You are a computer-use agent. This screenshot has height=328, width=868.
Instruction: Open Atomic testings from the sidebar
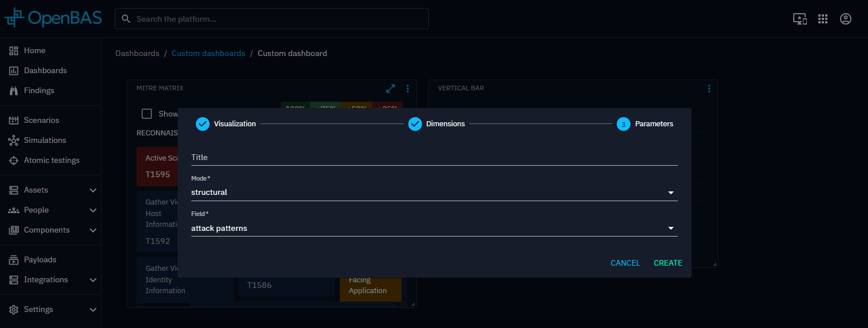(51, 160)
